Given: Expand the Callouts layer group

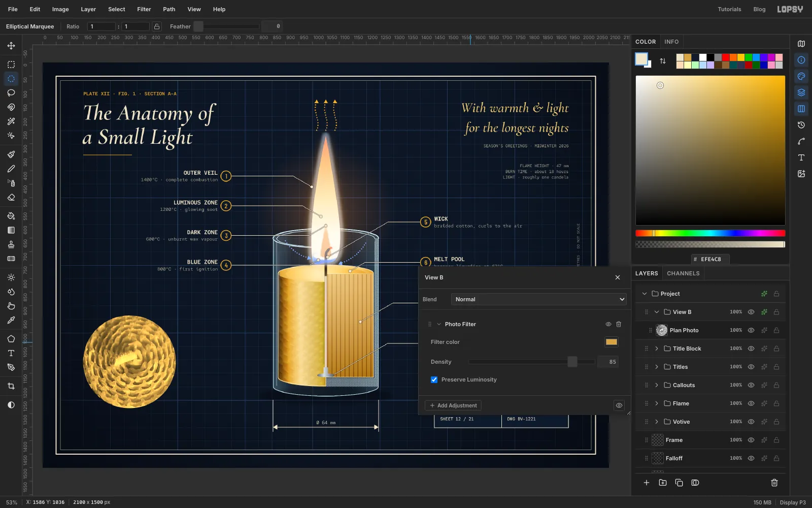Looking at the screenshot, I should (657, 385).
